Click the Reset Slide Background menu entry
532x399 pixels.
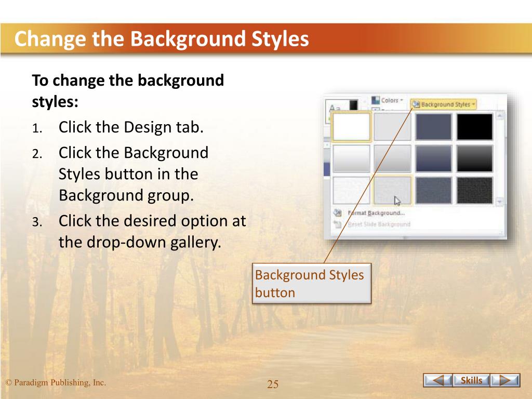tap(379, 224)
